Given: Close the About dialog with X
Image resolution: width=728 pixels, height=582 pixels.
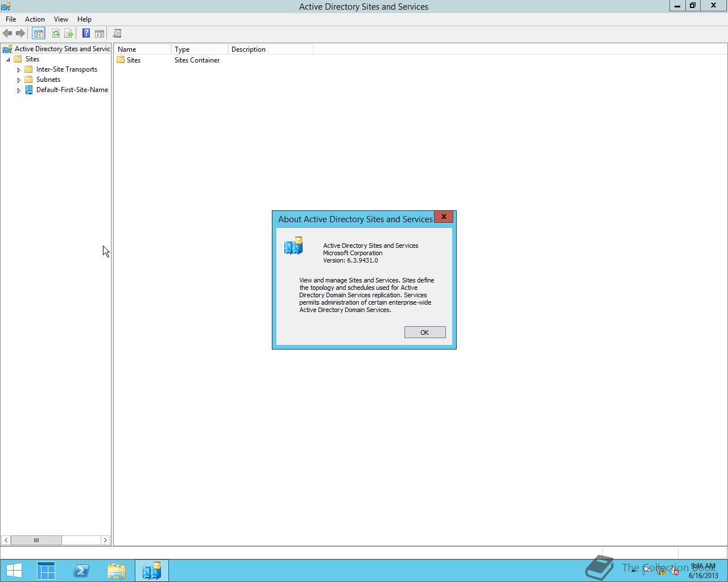Looking at the screenshot, I should (444, 217).
